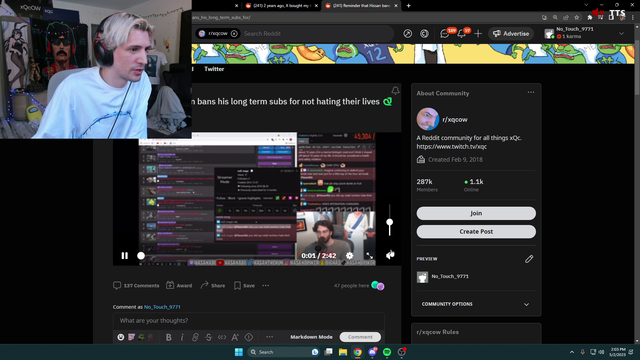Select the 'Reminder that Hasan' browser tab
This screenshot has width=640, height=360.
(361, 6)
